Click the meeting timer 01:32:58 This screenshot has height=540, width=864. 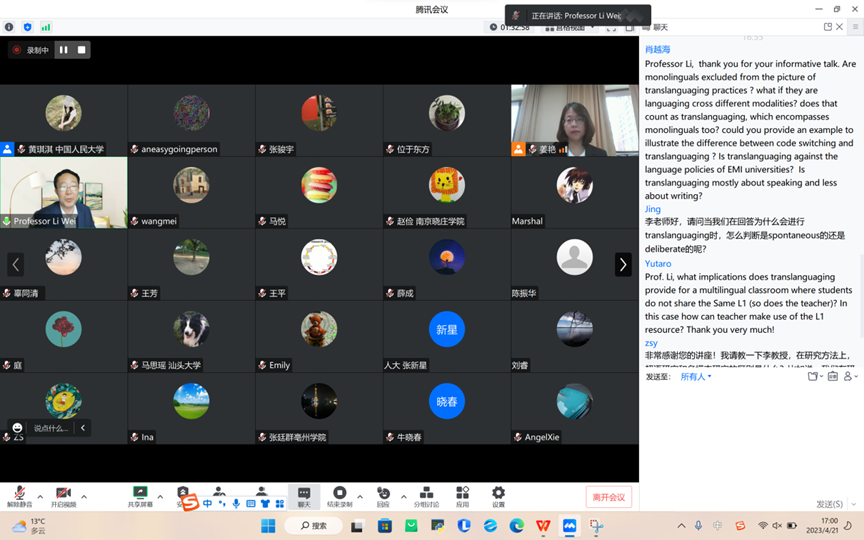(510, 27)
